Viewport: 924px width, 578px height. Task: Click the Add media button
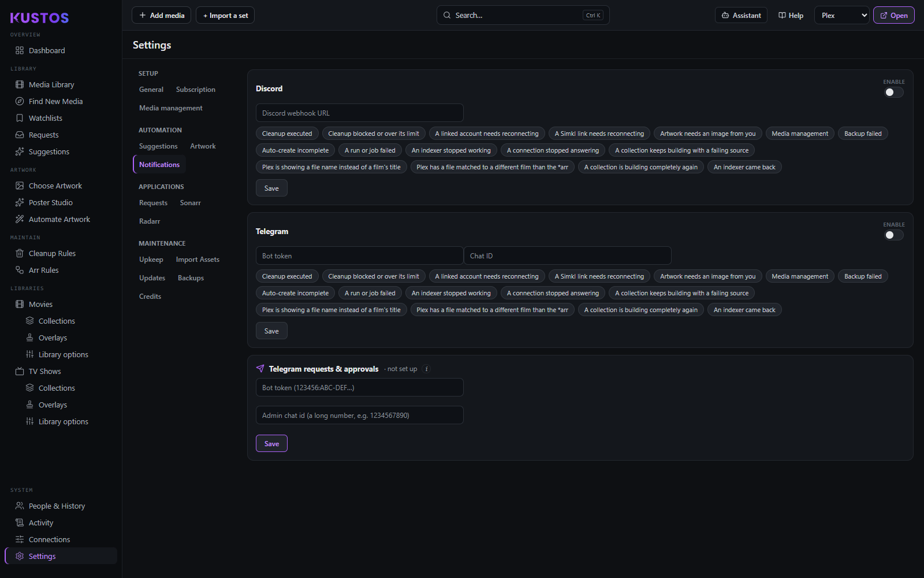(x=161, y=16)
